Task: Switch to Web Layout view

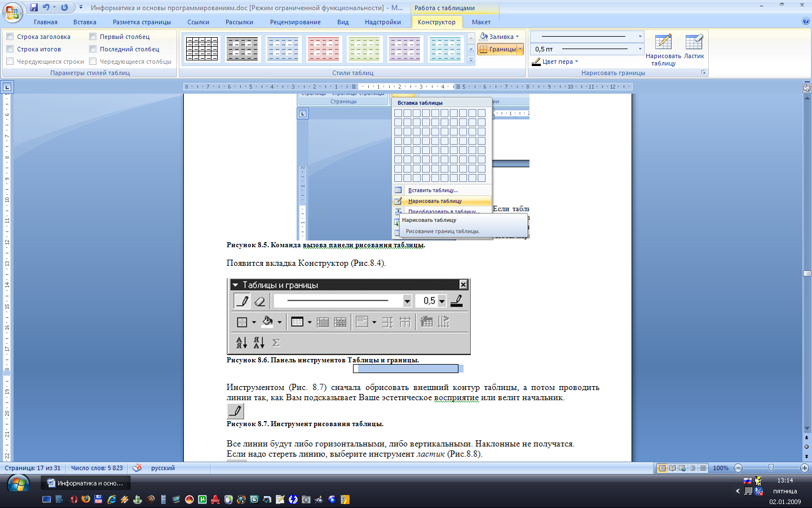Action: [x=683, y=468]
